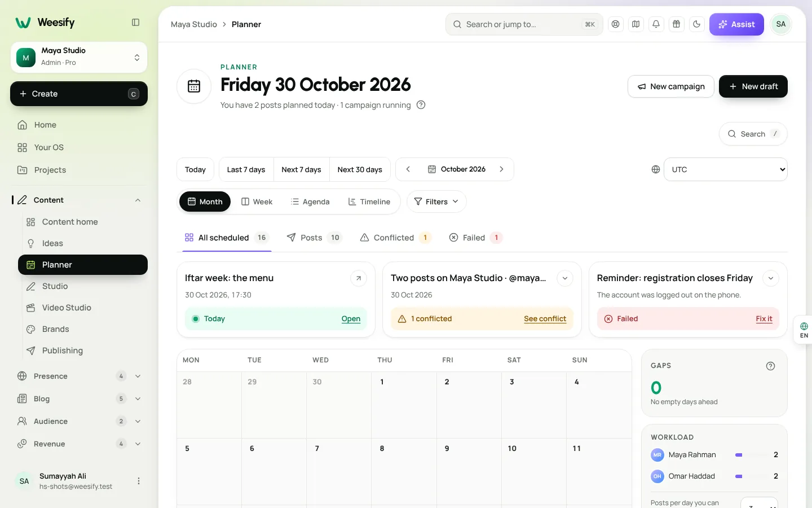812x508 pixels.
Task: Click the New campaign button
Action: (x=671, y=86)
